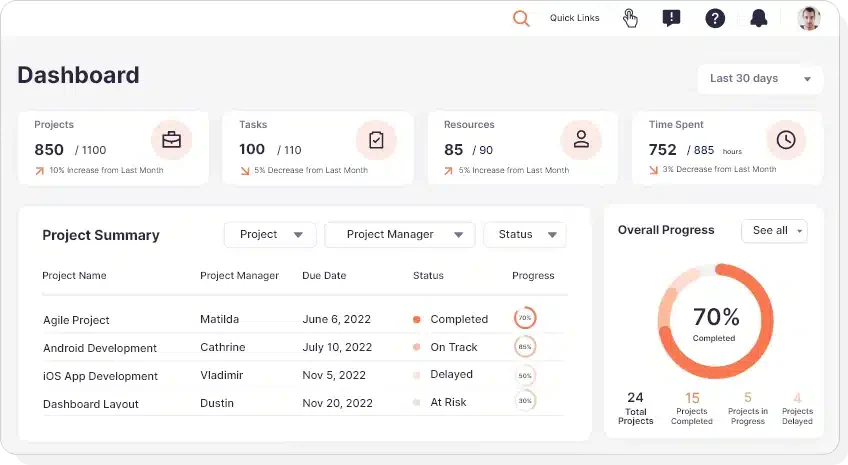Click the 85% progress ring for Android Development
Viewport: 848px width, 465px height.
[x=525, y=347]
